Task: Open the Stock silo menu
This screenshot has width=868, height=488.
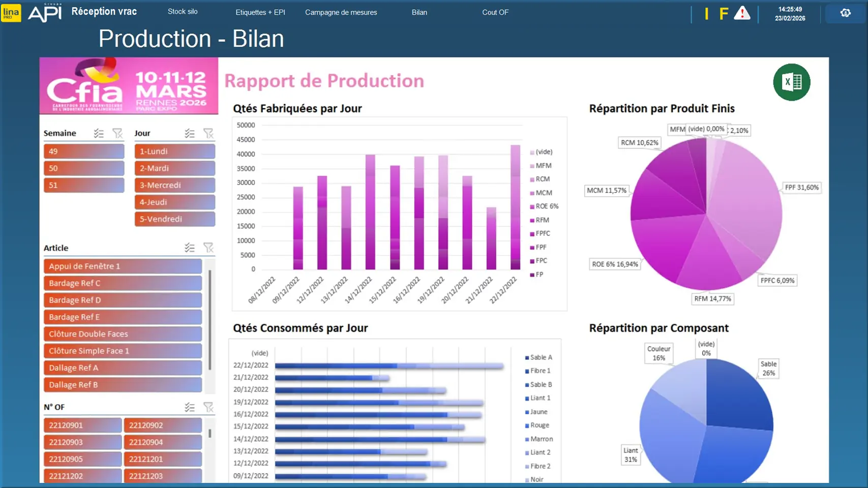Action: point(183,12)
